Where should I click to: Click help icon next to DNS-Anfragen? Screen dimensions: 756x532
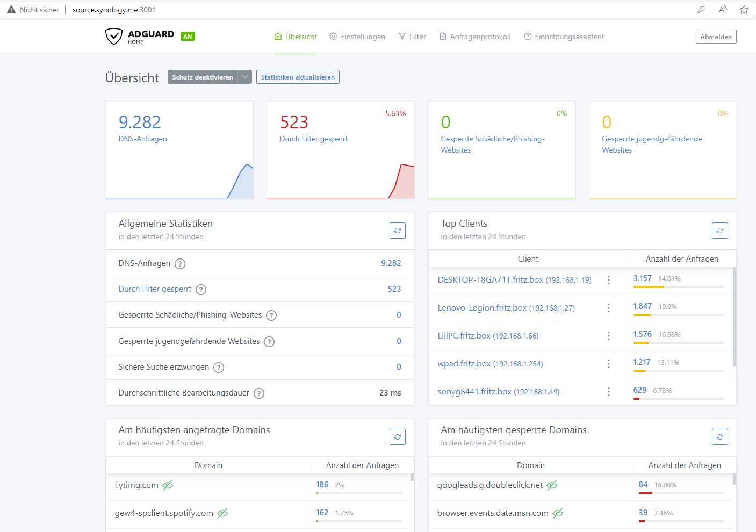(181, 264)
